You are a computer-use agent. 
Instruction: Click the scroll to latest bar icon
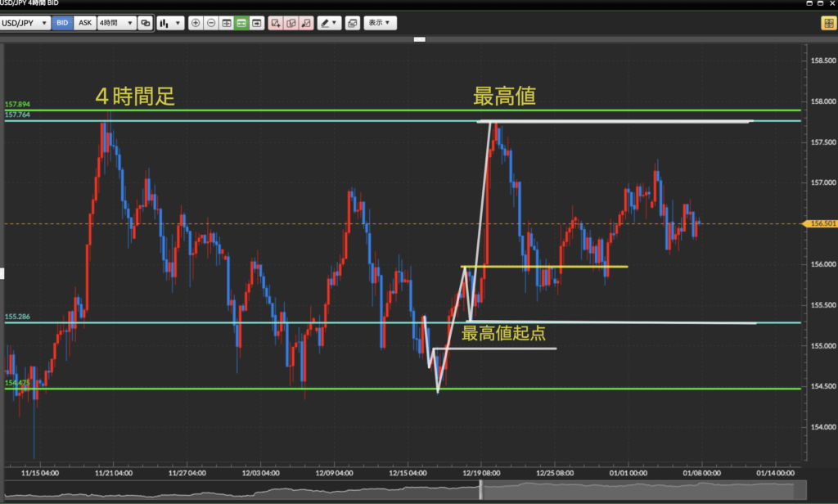tap(257, 23)
